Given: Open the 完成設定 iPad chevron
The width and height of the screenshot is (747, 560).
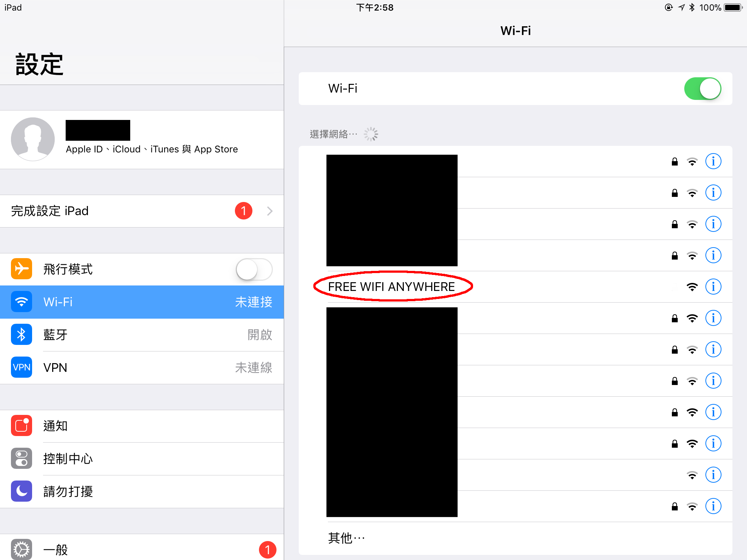Looking at the screenshot, I should coord(270,211).
